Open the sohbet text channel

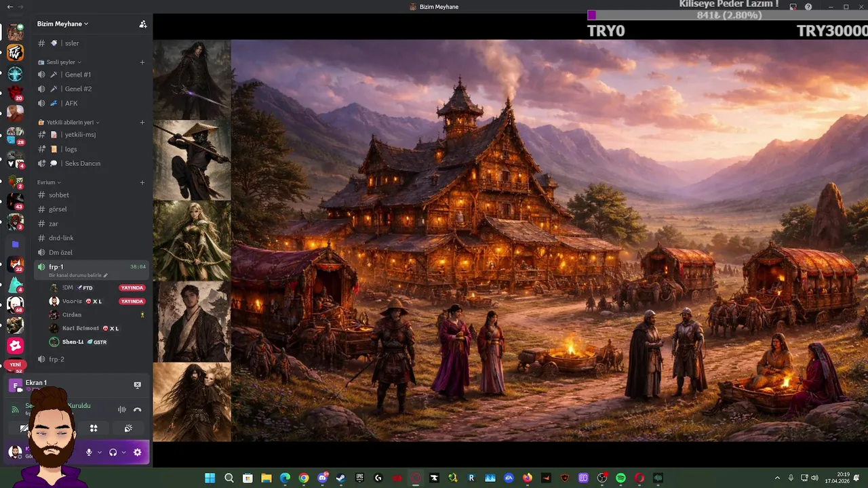(x=92, y=195)
